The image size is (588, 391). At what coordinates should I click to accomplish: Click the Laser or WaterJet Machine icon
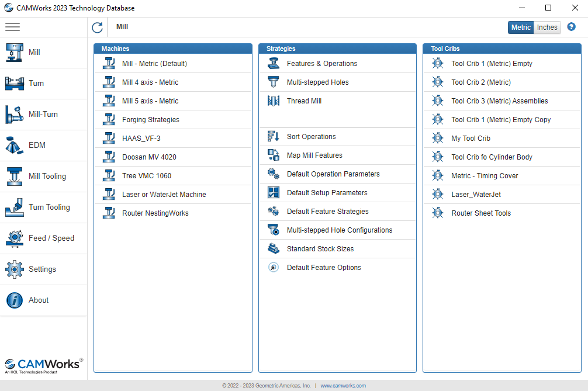[x=109, y=194]
